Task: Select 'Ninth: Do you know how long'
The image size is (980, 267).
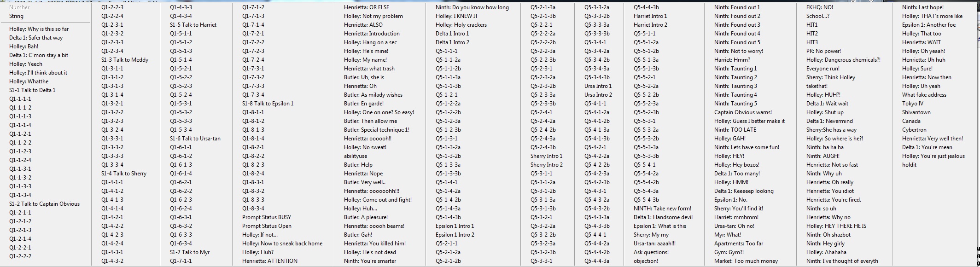Action: (x=472, y=7)
